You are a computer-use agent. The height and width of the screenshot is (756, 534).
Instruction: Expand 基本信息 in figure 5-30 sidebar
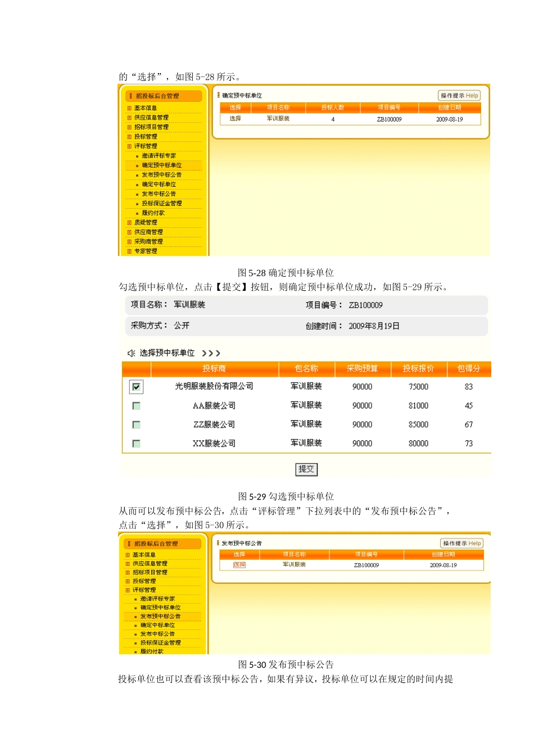pos(144,555)
